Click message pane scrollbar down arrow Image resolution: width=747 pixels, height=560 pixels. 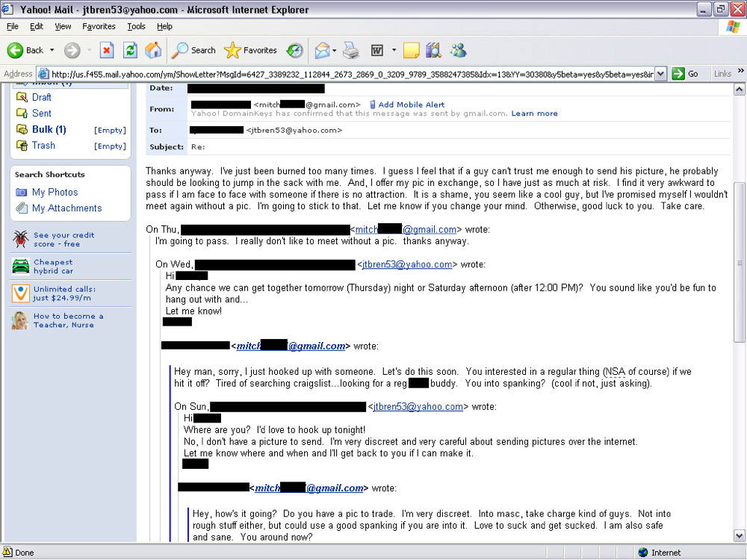click(x=740, y=535)
